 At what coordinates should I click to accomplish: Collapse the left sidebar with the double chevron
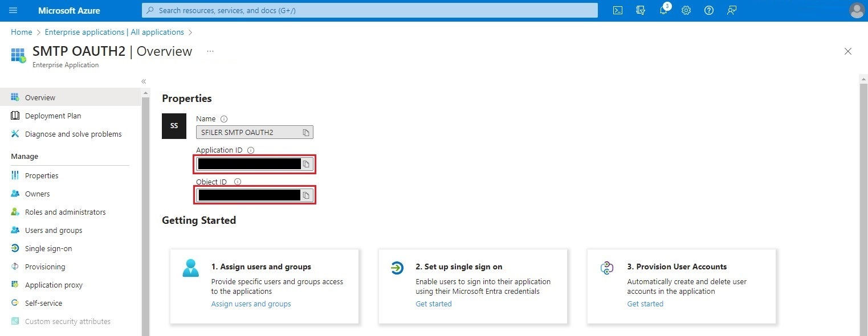point(143,81)
